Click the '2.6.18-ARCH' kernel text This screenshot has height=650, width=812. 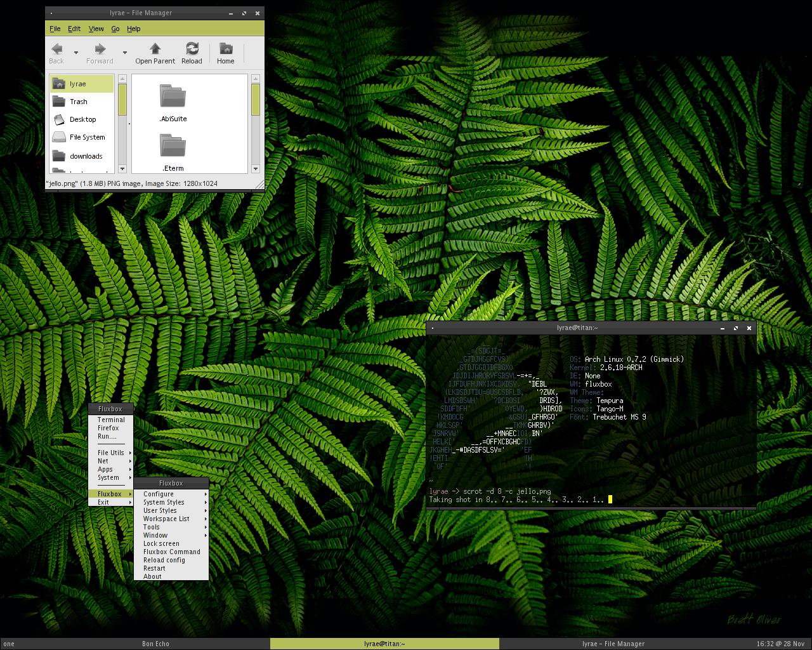621,368
